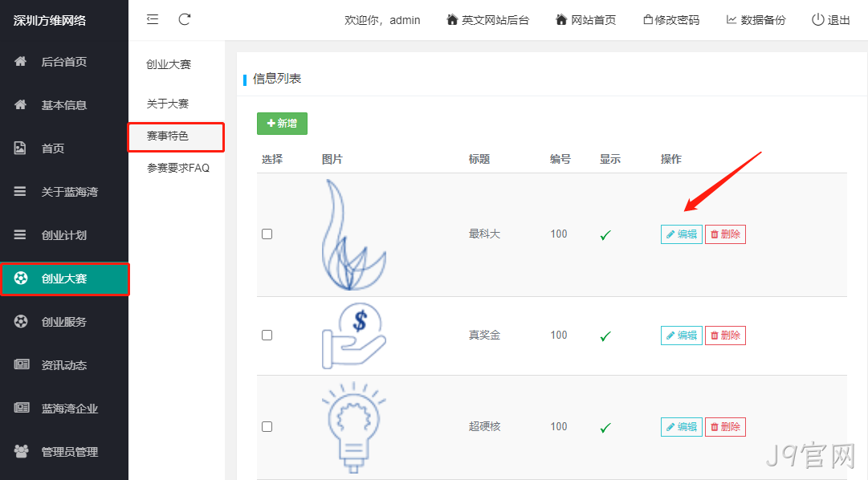Click the users icon beside 管理员管理
The image size is (868, 480).
[x=22, y=451]
